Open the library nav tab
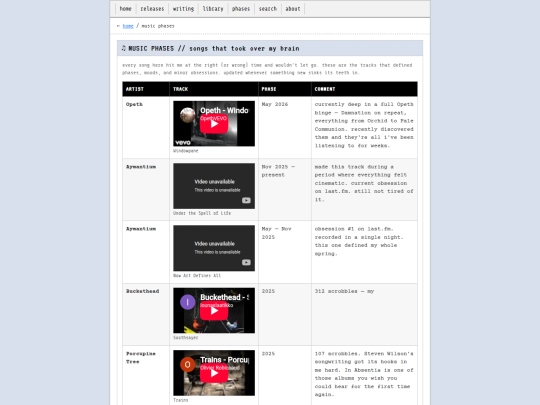 tap(213, 9)
